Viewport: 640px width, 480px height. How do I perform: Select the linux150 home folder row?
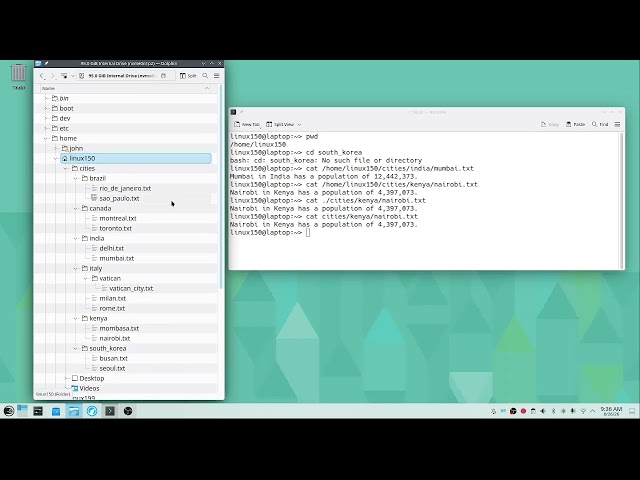pyautogui.click(x=136, y=158)
